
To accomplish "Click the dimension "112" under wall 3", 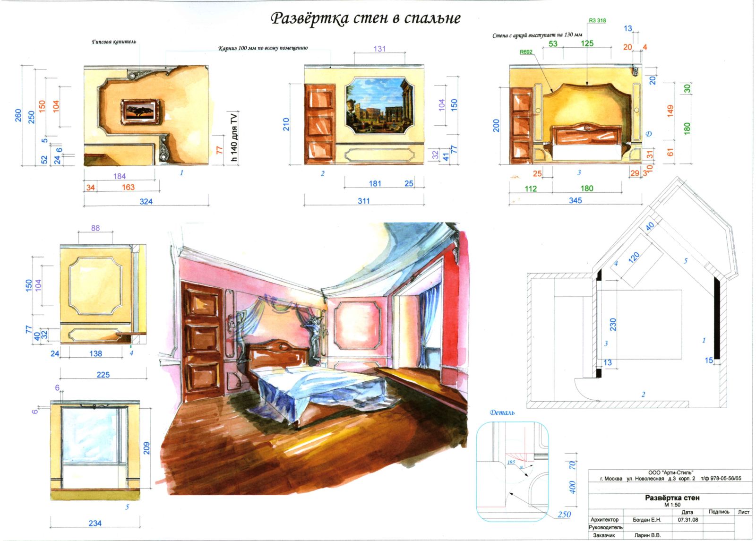I will tap(531, 189).
